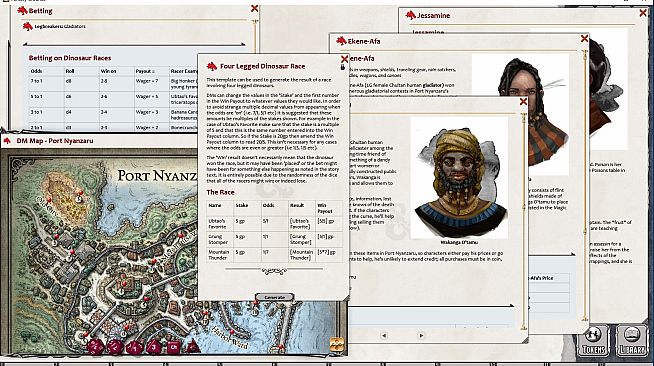Click the 'Betting on Dinosaur Races' heading
This screenshot has width=654, height=366.
click(70, 58)
